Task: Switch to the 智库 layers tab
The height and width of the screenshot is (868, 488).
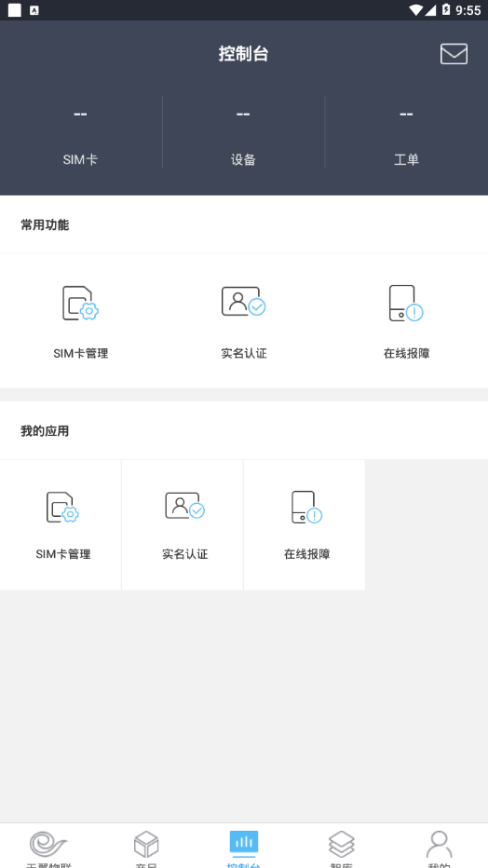Action: [342, 848]
